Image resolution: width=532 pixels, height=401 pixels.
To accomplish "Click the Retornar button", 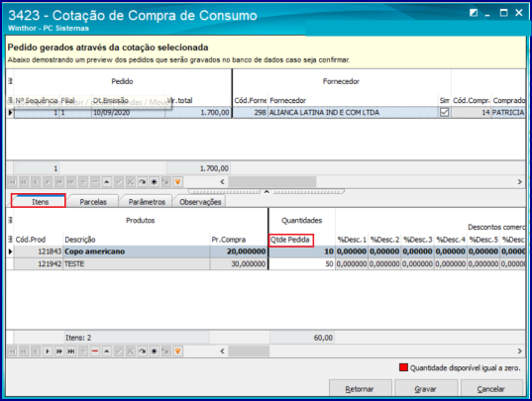I will [x=361, y=388].
